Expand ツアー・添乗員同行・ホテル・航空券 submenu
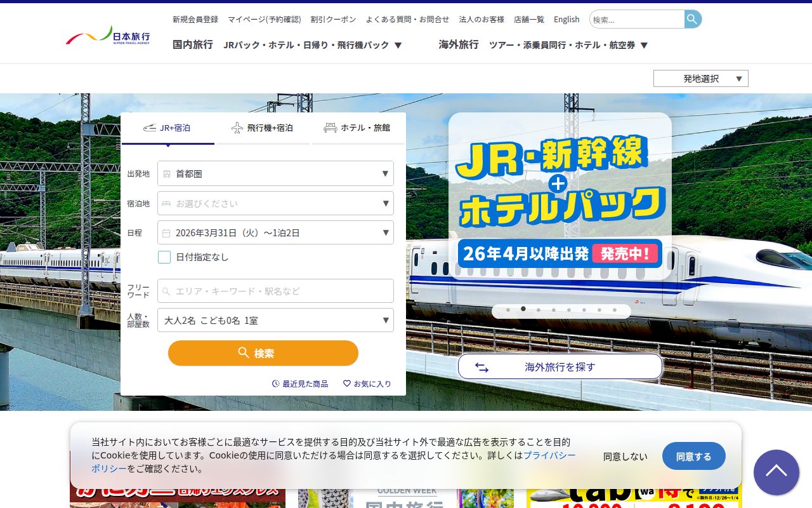The width and height of the screenshot is (812, 508). pos(568,45)
